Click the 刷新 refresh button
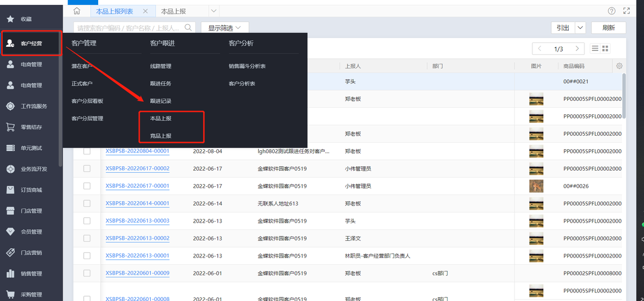 609,27
